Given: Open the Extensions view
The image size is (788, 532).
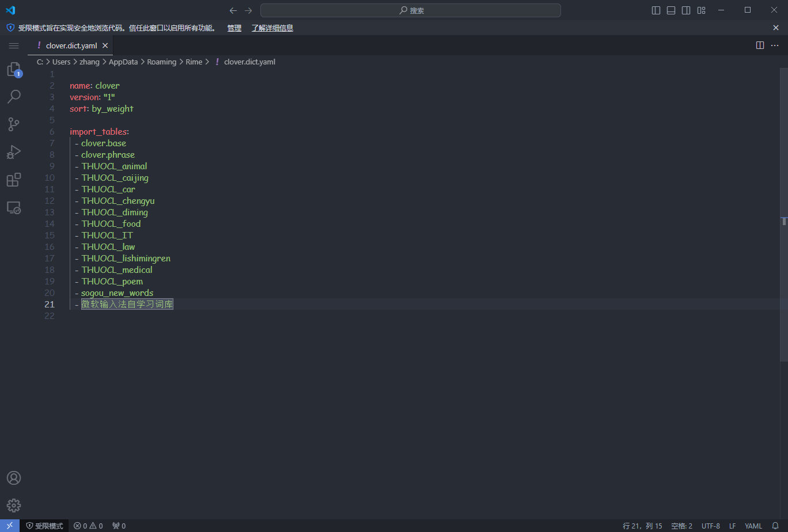Looking at the screenshot, I should (x=14, y=180).
